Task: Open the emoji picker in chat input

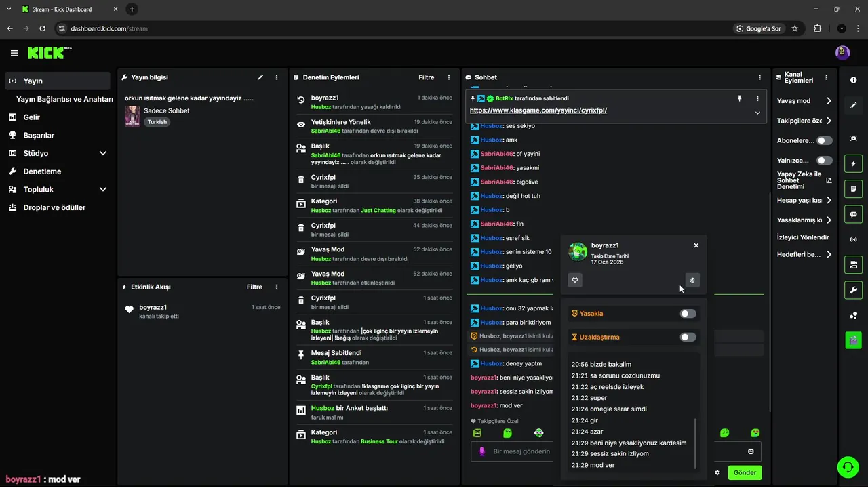Action: click(x=751, y=451)
